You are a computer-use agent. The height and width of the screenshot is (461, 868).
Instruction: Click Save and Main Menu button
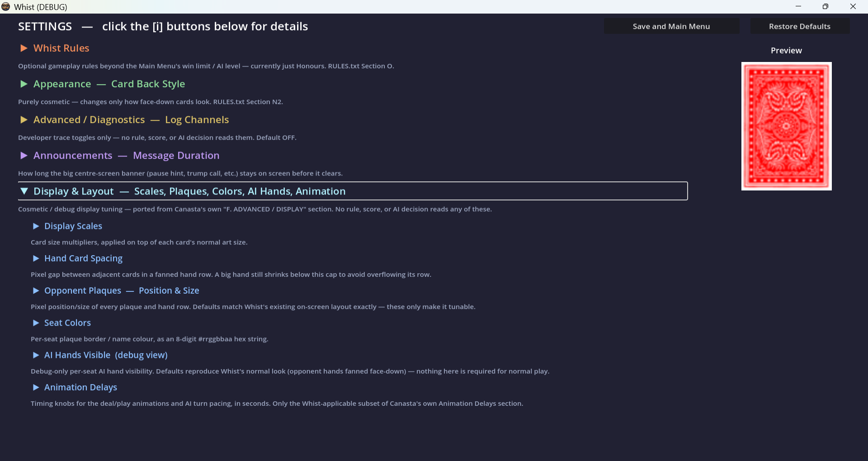pyautogui.click(x=671, y=26)
